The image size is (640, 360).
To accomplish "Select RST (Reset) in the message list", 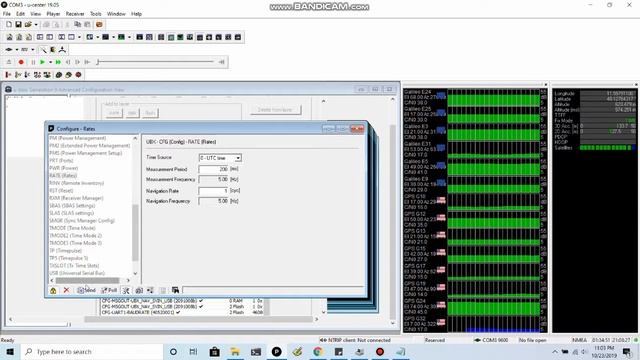I will [x=61, y=191].
